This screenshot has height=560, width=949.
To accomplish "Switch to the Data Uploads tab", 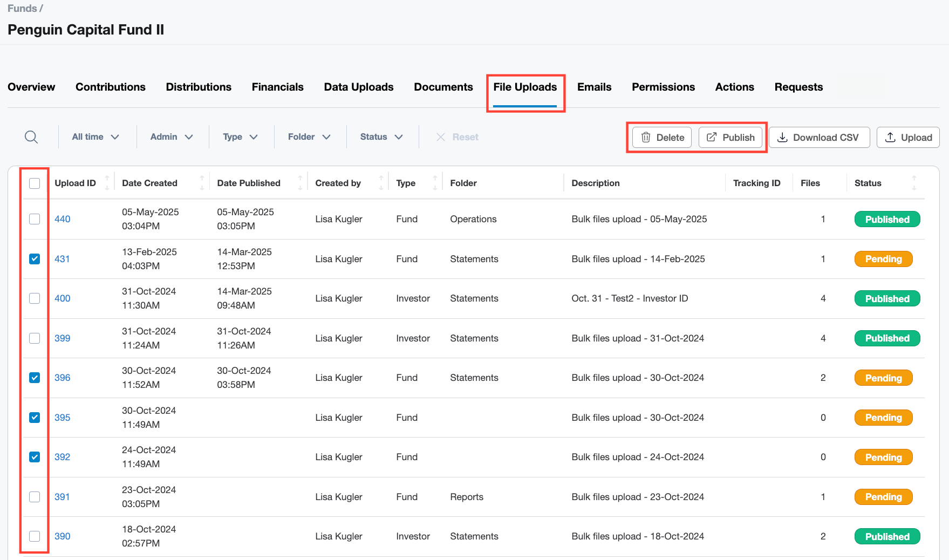I will (x=359, y=87).
